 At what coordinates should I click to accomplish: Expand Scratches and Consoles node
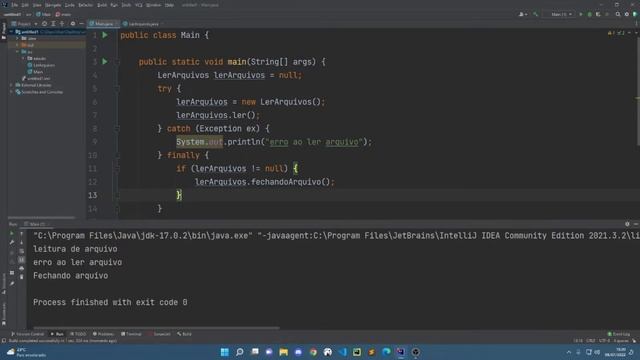click(x=12, y=92)
